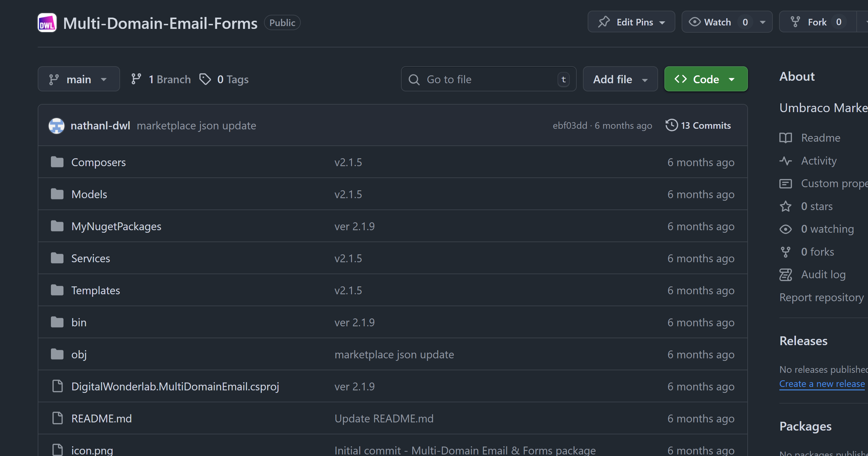The height and width of the screenshot is (456, 868).
Task: Click the star icon beside 0 stars
Action: 785,206
